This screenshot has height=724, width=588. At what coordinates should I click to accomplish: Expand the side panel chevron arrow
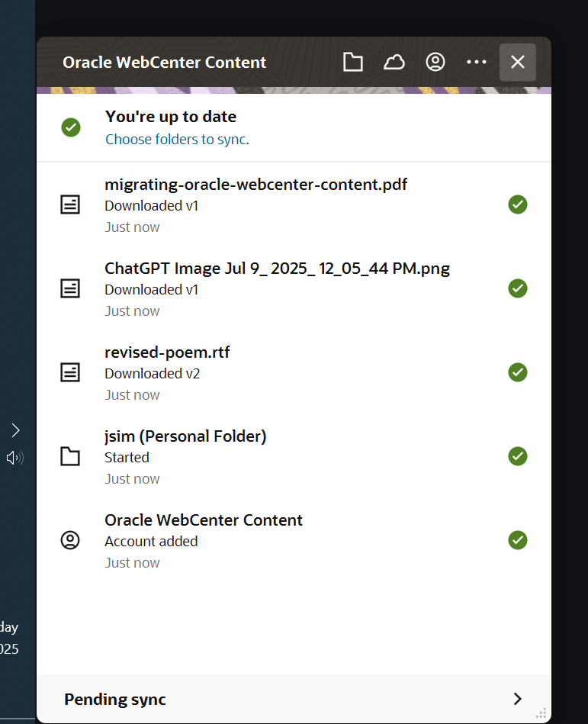(x=16, y=430)
